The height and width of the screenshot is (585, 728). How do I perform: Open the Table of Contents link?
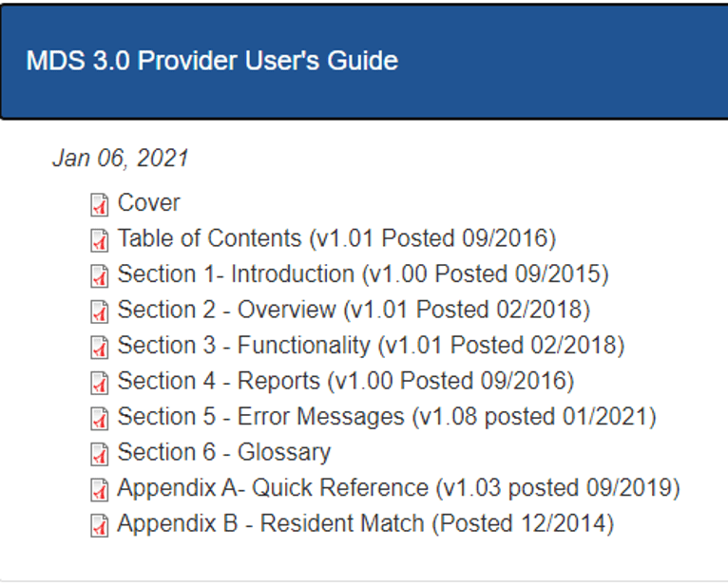click(336, 238)
